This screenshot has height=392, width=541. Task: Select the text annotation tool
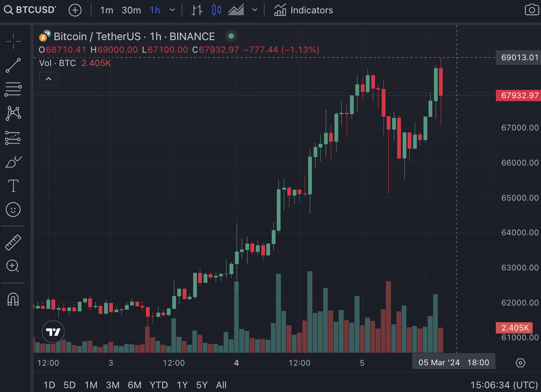[13, 186]
